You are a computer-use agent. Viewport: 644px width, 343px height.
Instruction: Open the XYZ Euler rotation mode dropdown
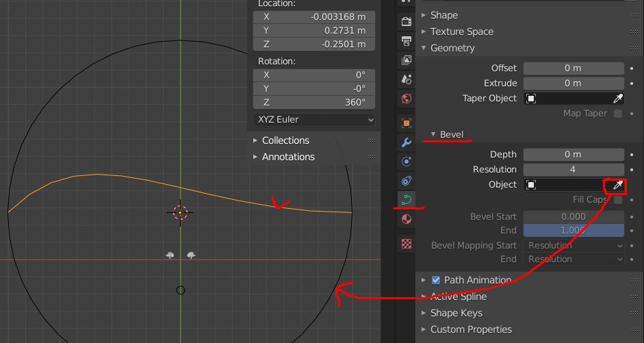point(314,120)
